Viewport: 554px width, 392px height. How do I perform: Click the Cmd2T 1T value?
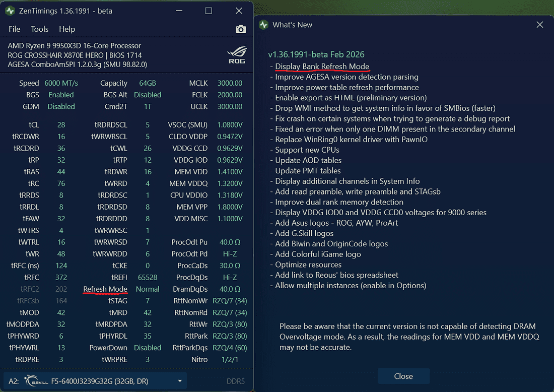(x=148, y=106)
